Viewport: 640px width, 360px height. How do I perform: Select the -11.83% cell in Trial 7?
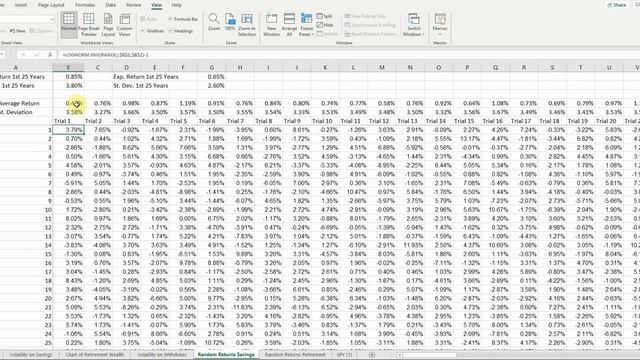pyautogui.click(x=240, y=307)
